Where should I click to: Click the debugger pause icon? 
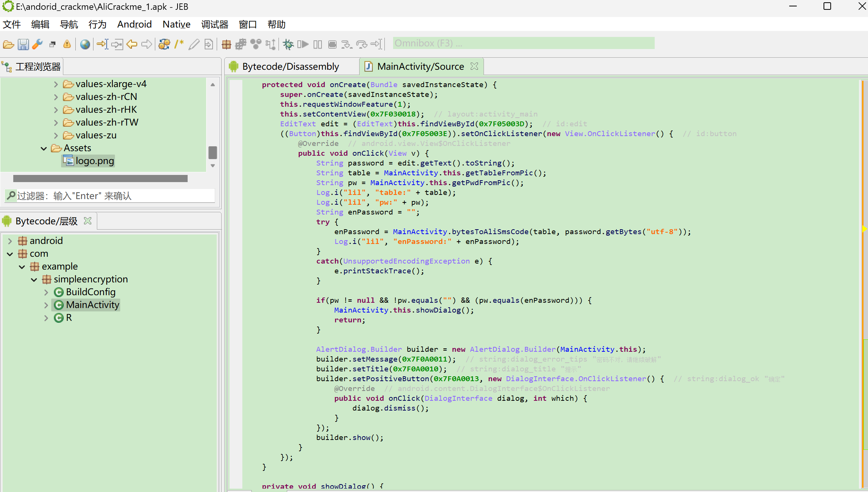[318, 44]
